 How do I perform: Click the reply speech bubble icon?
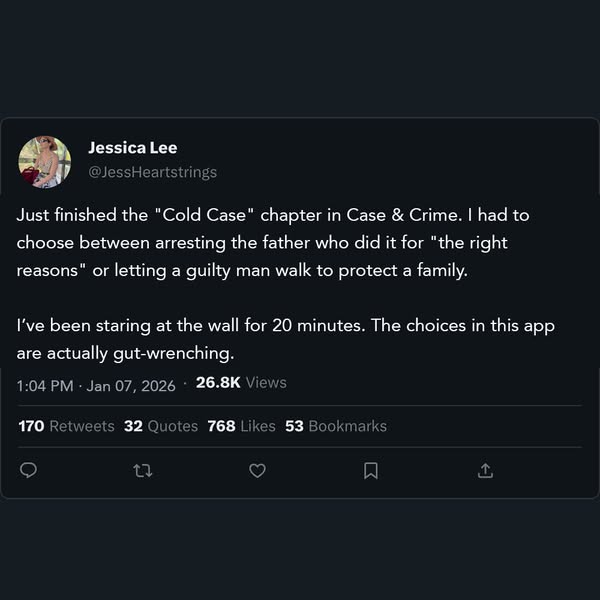pyautogui.click(x=28, y=470)
